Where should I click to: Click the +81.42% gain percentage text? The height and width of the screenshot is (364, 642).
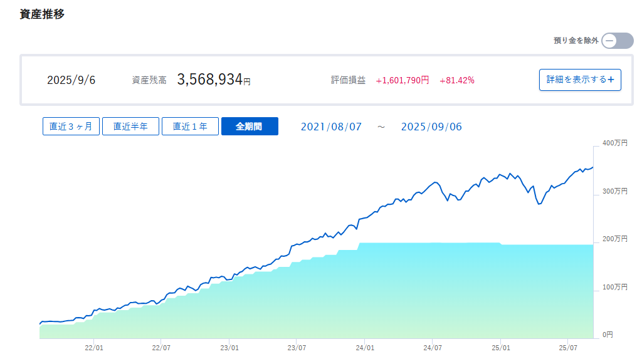(457, 80)
